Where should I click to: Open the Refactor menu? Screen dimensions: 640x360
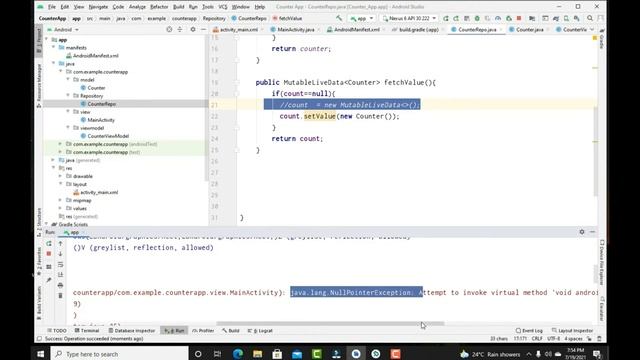click(159, 7)
